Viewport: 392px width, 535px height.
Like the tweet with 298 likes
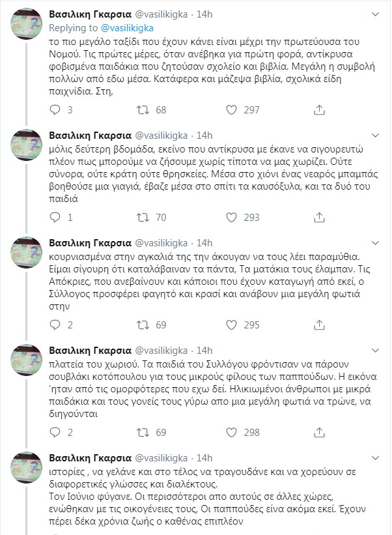coord(231,432)
